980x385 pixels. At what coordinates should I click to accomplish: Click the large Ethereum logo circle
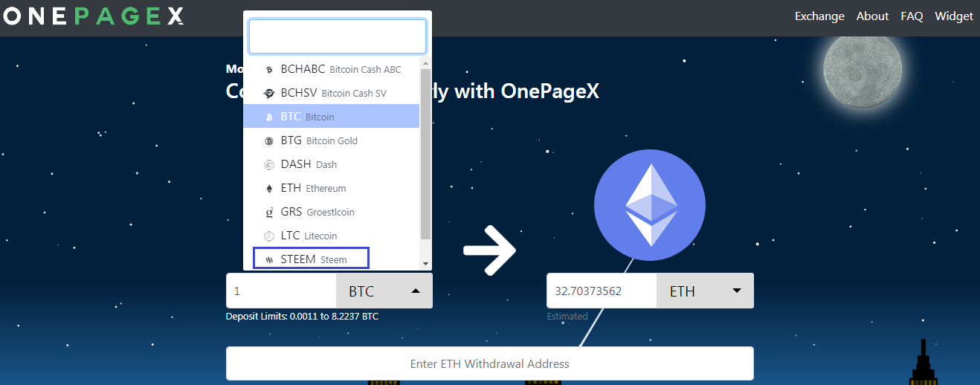[650, 204]
